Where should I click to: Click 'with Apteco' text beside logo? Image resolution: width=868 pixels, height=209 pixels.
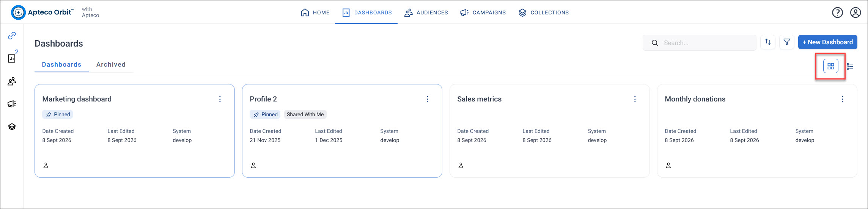tap(90, 12)
